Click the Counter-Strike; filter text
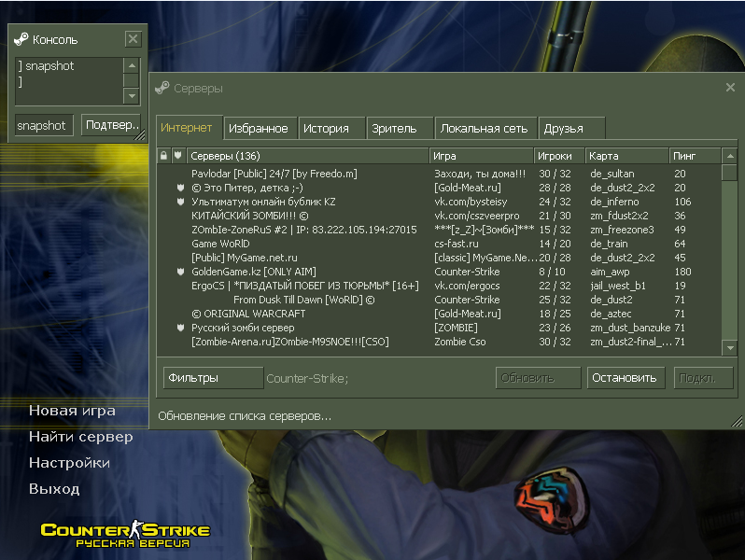Screen dimensions: 745x560 coord(307,379)
